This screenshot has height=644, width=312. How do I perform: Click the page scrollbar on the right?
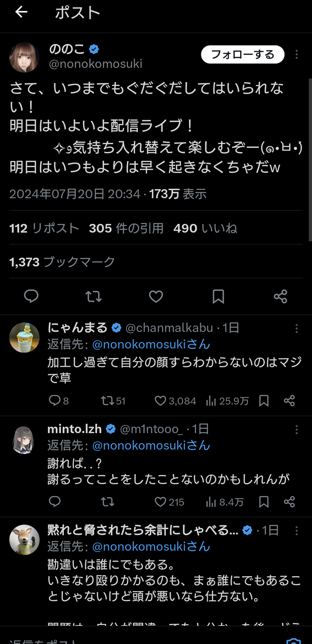point(309,161)
